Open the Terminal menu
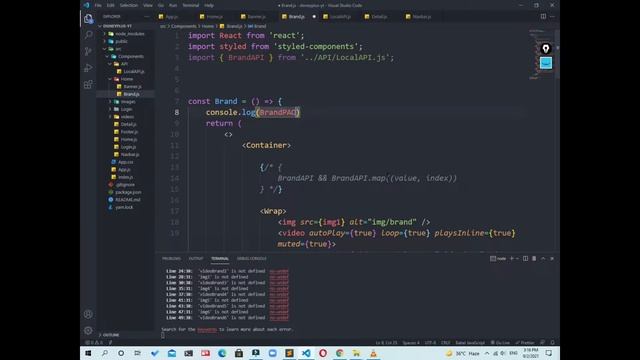 click(191, 5)
